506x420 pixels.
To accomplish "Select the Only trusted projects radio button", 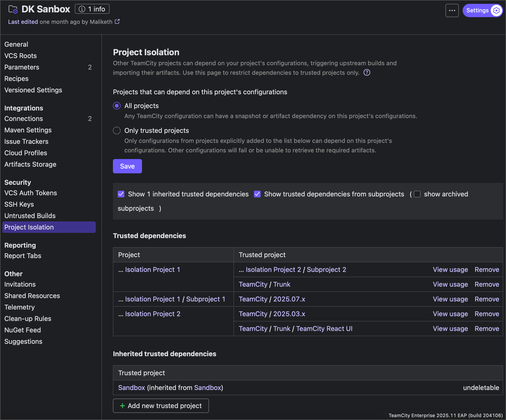I will 117,130.
